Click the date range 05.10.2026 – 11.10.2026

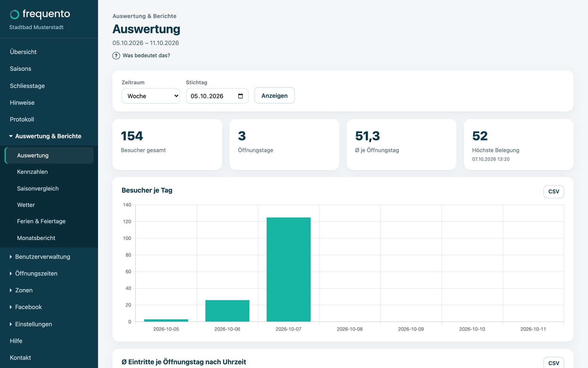tap(146, 43)
